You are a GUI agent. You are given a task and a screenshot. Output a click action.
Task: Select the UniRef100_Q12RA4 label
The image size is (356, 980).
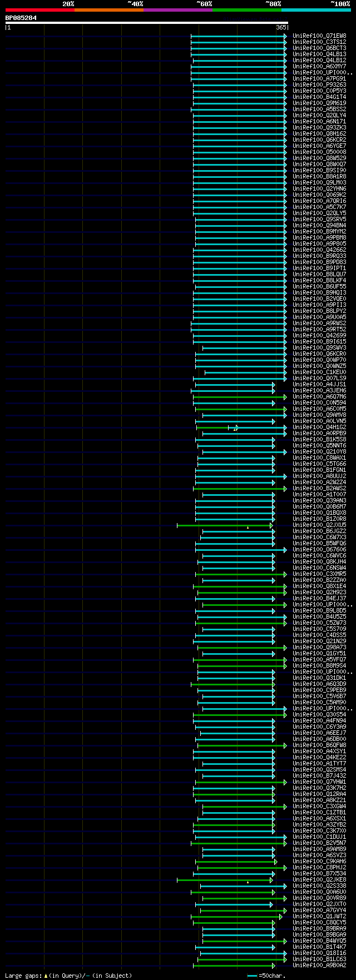[319, 794]
